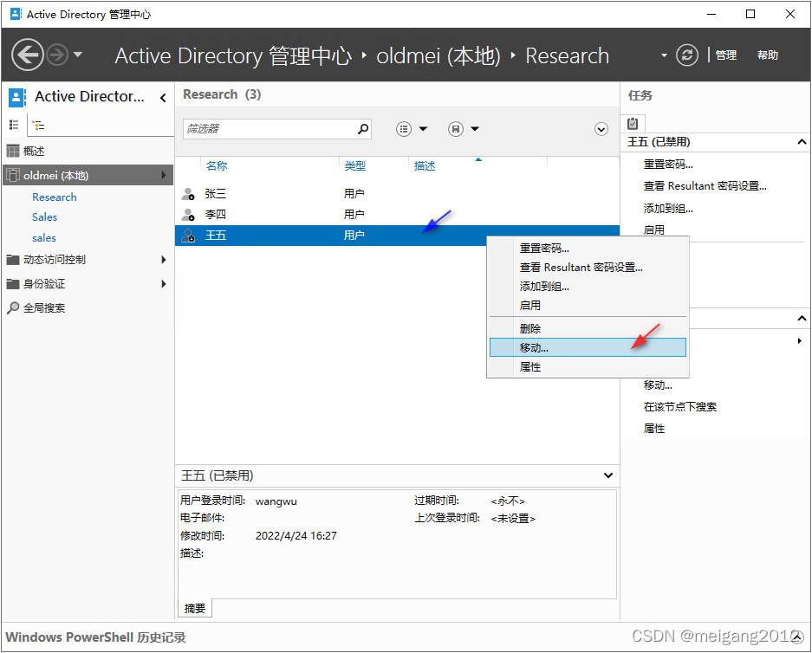
Task: Collapse the left navigation pane chevron
Action: click(163, 97)
